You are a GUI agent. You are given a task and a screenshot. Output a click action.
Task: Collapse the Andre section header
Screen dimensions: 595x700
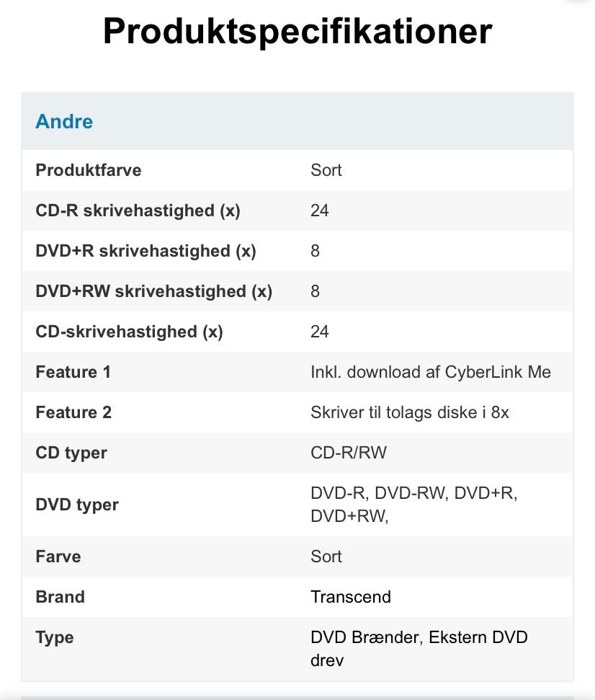[64, 121]
